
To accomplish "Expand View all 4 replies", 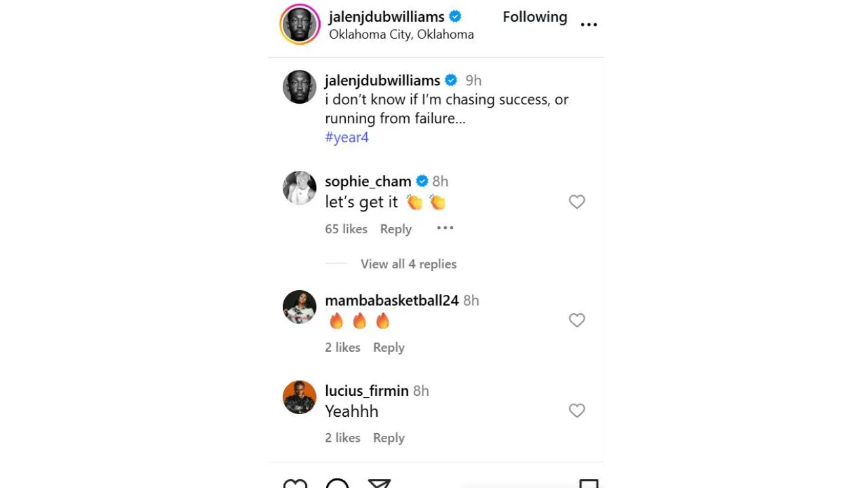I will (408, 264).
